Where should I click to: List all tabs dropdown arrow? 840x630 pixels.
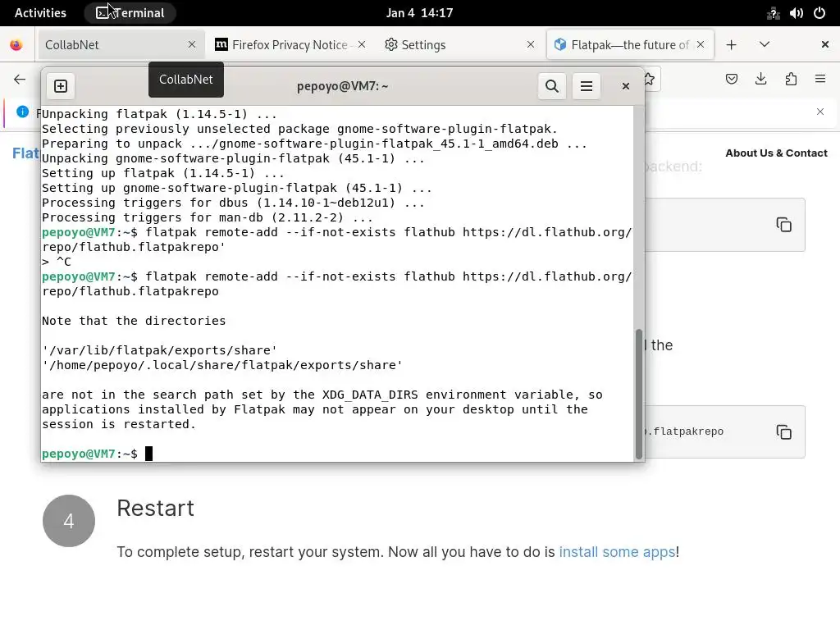pyautogui.click(x=765, y=44)
